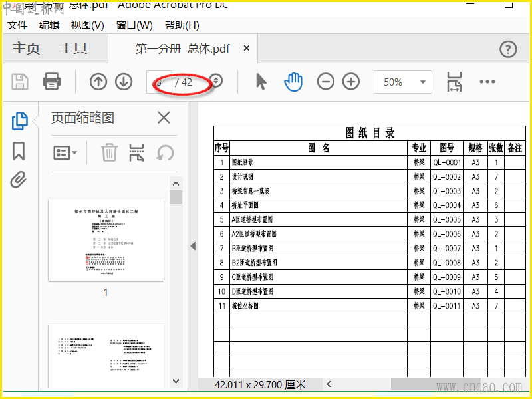Screen dimensions: 532x399
Task: Click the Save file icon
Action: 20,82
